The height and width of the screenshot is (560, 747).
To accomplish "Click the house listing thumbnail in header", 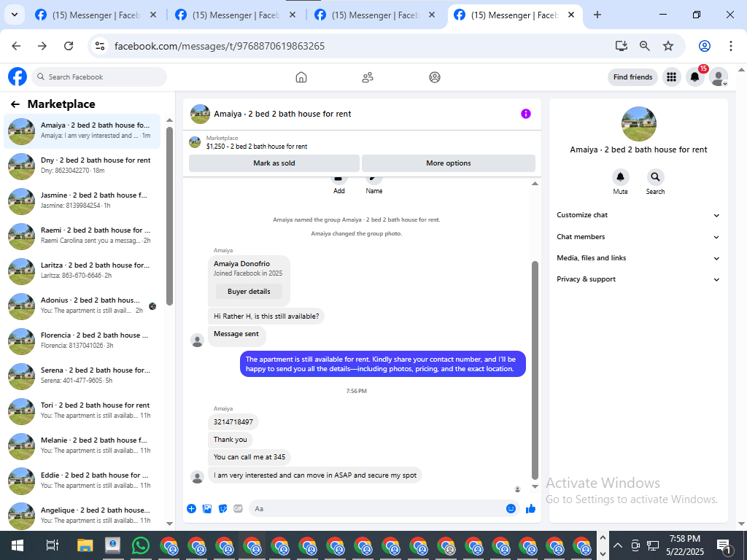I will 200,114.
